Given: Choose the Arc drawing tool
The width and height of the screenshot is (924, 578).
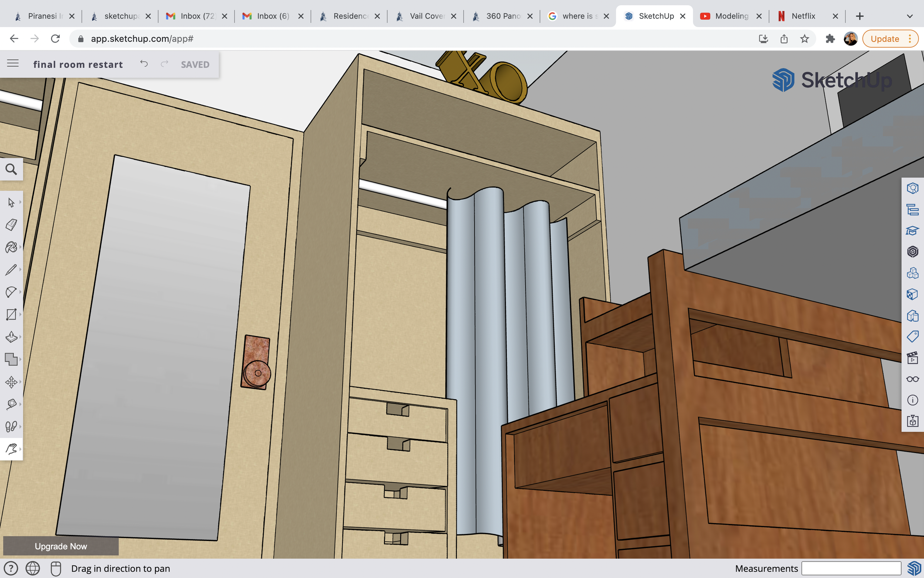Looking at the screenshot, I should tap(11, 292).
